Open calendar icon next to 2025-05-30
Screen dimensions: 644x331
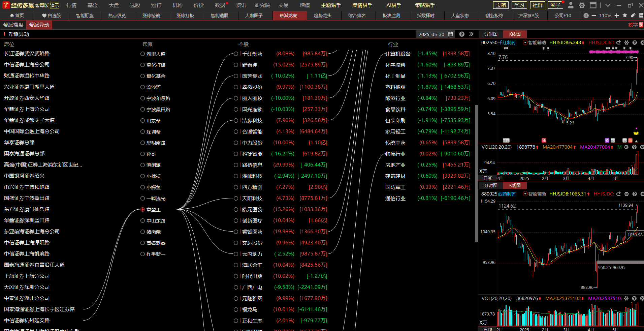pyautogui.click(x=450, y=34)
